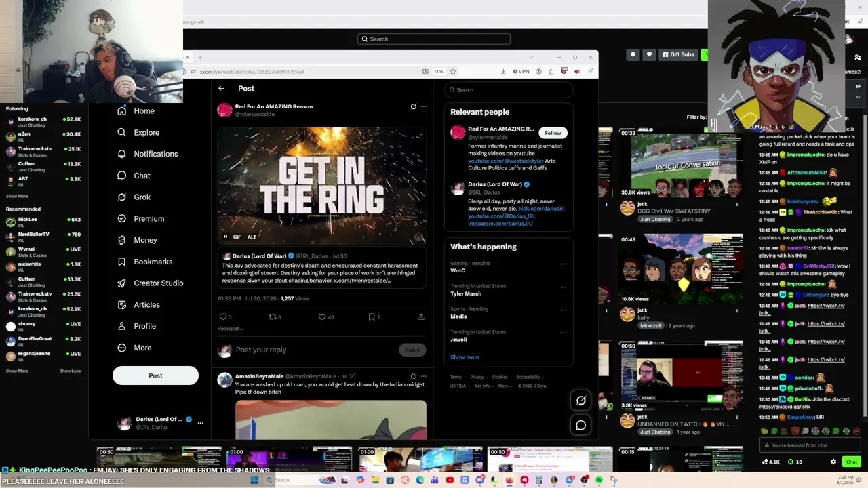Open the floating Grok button
The height and width of the screenshot is (488, 868).
tap(581, 401)
